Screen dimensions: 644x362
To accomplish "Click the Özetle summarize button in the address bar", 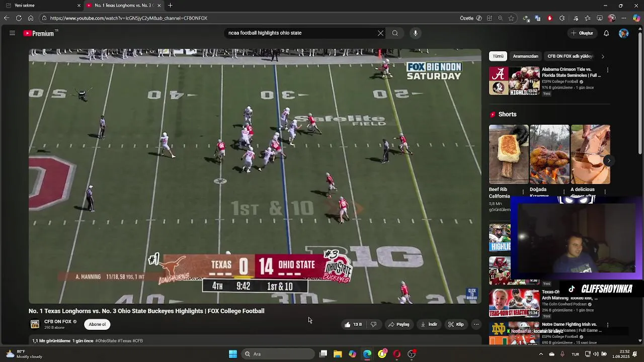I will (470, 18).
